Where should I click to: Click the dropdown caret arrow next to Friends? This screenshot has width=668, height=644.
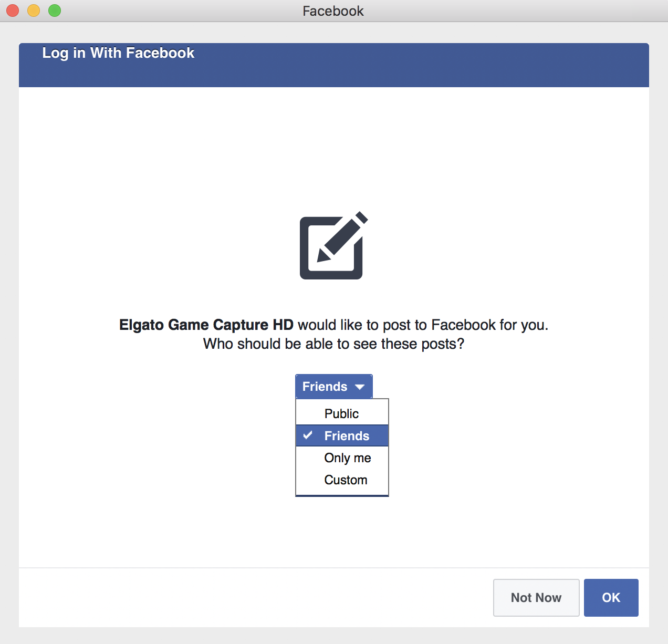coord(360,387)
